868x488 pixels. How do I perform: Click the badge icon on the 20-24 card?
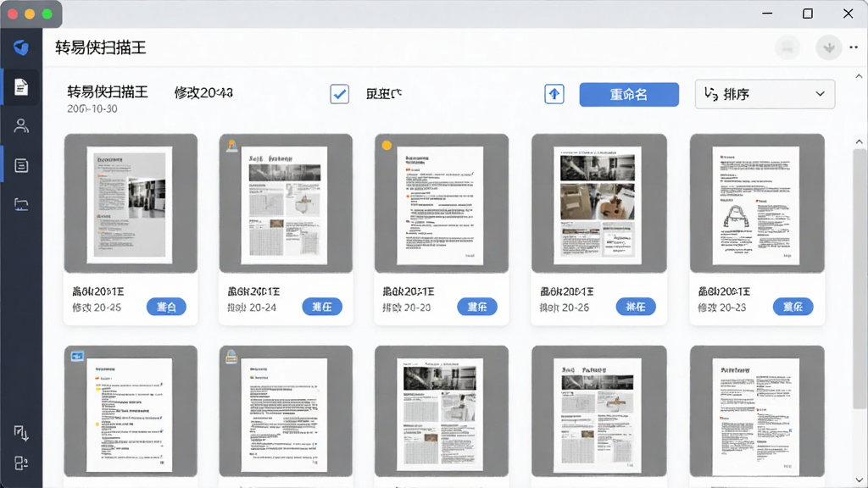coord(232,146)
